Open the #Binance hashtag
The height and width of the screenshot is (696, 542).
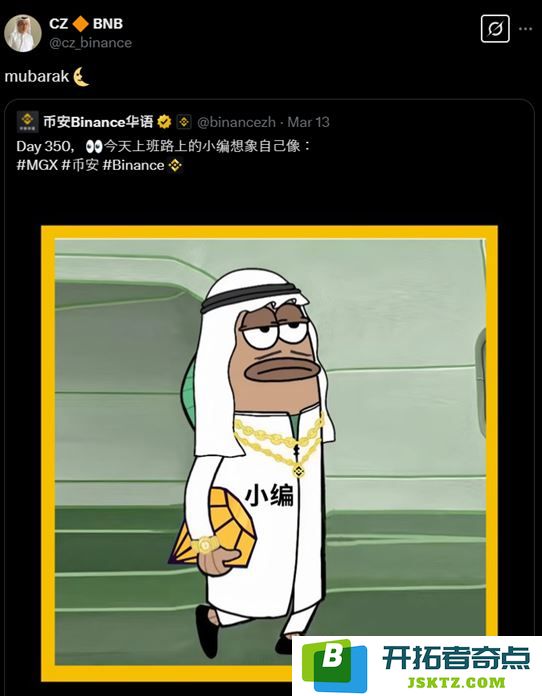133,165
